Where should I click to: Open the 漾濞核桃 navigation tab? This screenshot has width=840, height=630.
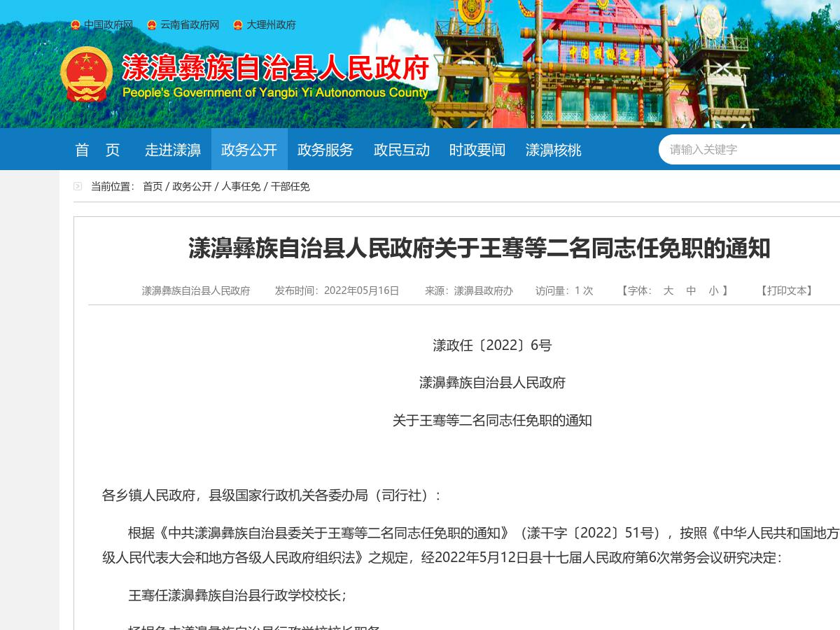click(554, 150)
